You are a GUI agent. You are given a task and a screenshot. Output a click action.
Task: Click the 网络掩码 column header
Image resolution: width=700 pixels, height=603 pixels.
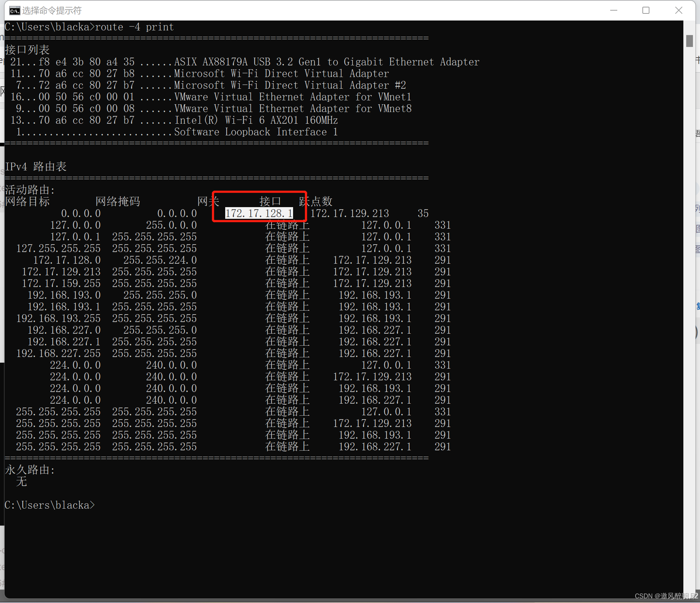pos(118,201)
